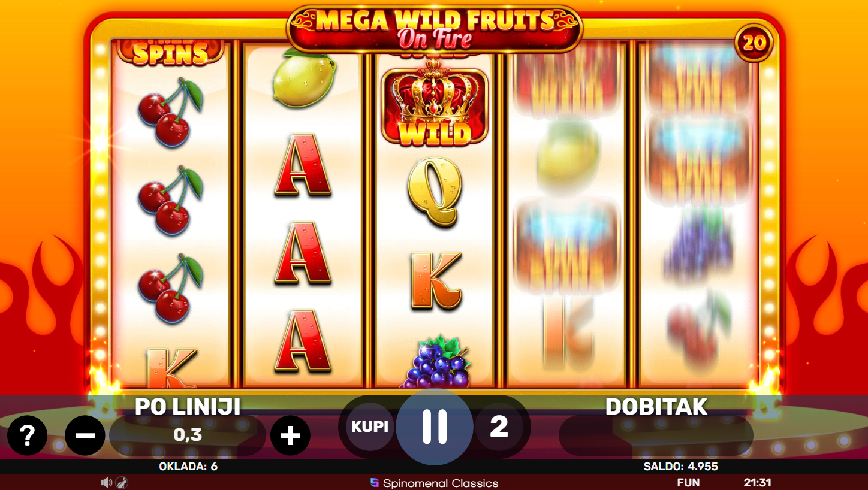This screenshot has height=490, width=868.
Task: Click the lemon symbol on reel two
Action: point(304,78)
